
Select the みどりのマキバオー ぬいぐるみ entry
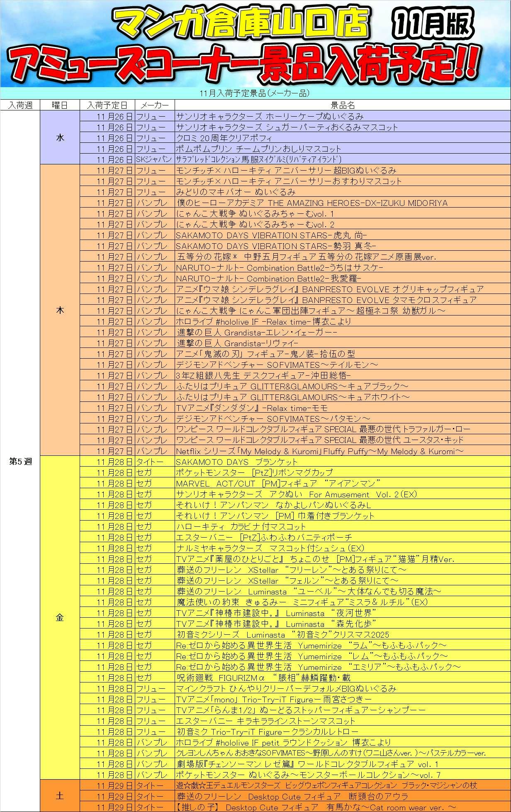tap(236, 192)
